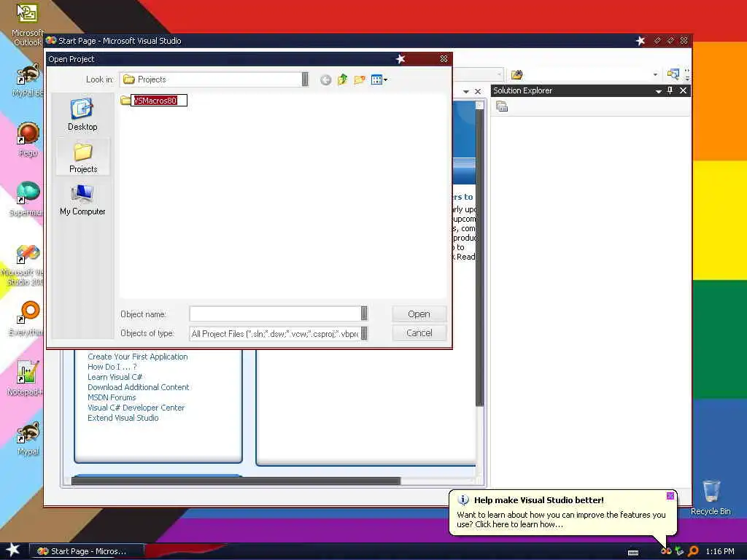Open the Views menu icon in dialog

379,79
